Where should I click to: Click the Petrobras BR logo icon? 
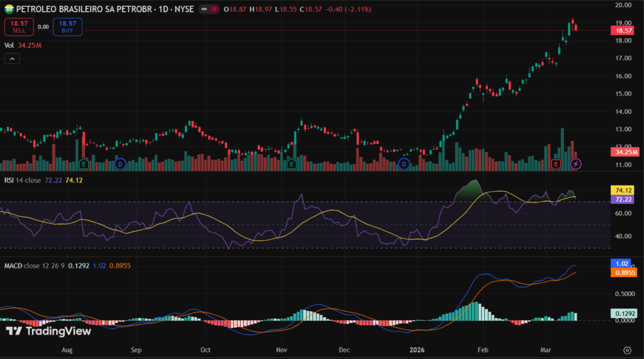[9, 9]
